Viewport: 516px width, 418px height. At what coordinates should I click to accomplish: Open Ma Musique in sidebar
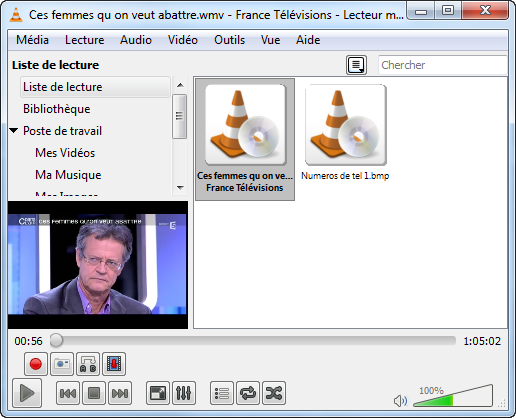pyautogui.click(x=68, y=175)
